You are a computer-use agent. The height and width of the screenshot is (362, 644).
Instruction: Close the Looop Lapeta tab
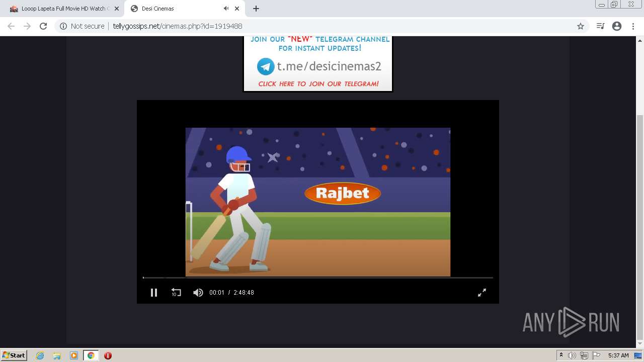[117, 9]
